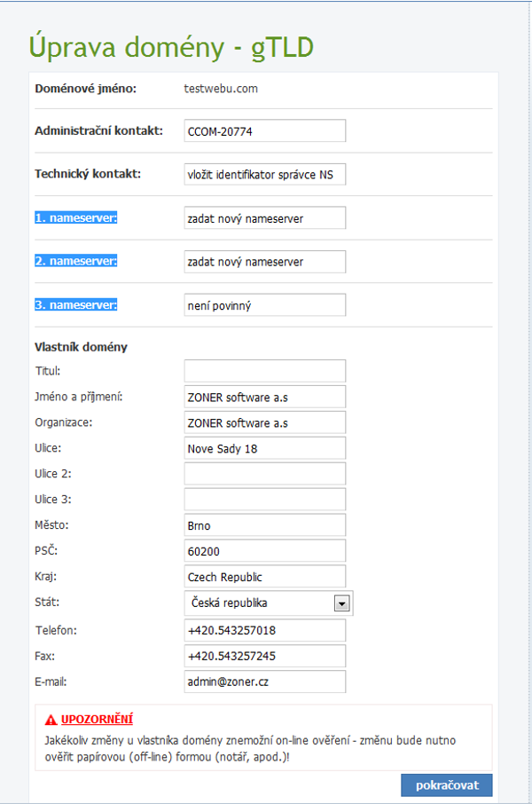Click the 3. nameserver optional field
Viewport: 532px width, 804px height.
tap(264, 305)
